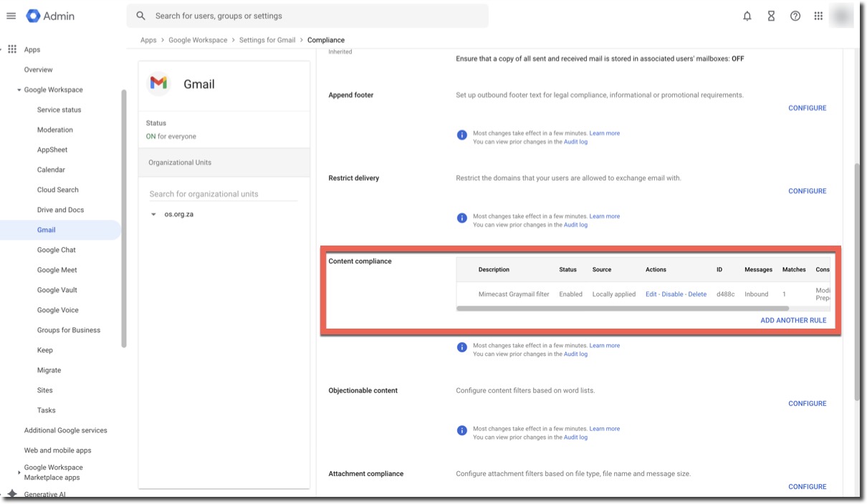Click the rules table horizontal scrollbar
Image resolution: width=867 pixels, height=504 pixels.
(x=622, y=309)
